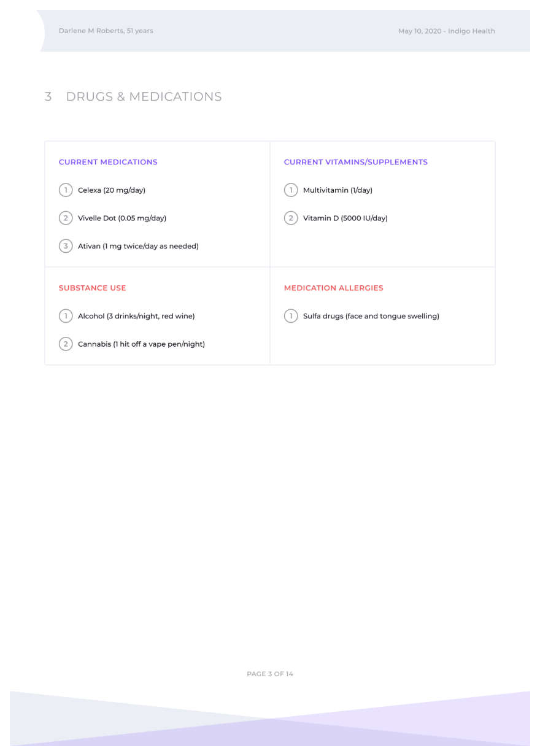Click the number 3 circle beside Ativan

(x=66, y=247)
